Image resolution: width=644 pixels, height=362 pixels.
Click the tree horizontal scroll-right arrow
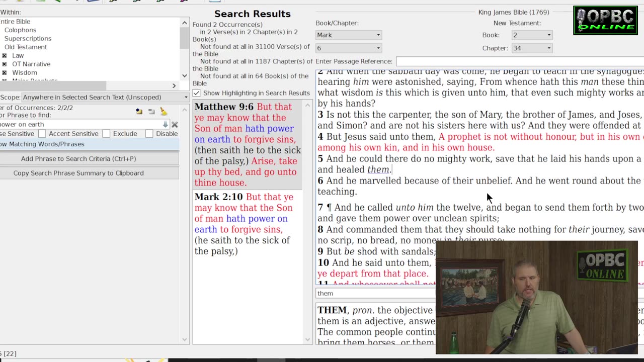point(174,86)
